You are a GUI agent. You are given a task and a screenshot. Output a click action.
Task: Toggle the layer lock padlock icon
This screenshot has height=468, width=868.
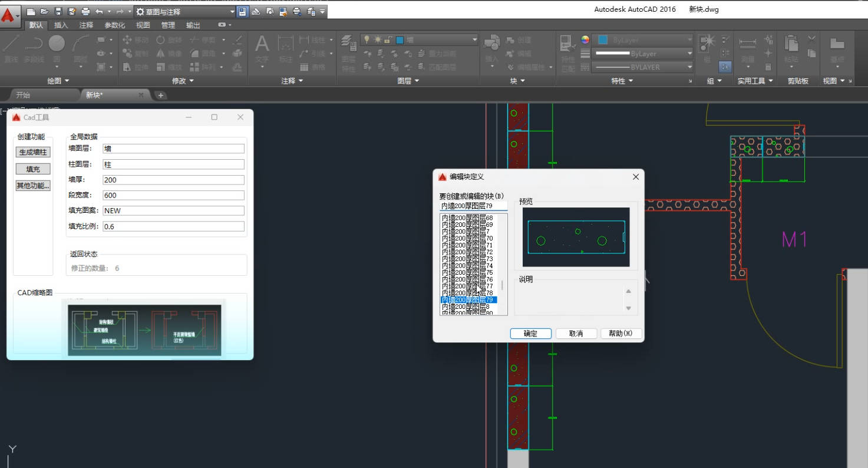387,39
